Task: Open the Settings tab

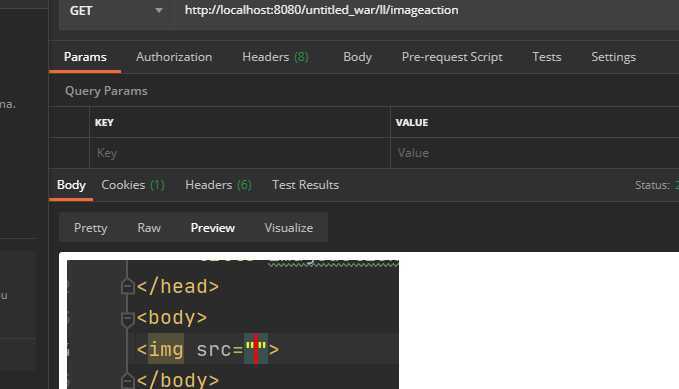Action: 613,57
